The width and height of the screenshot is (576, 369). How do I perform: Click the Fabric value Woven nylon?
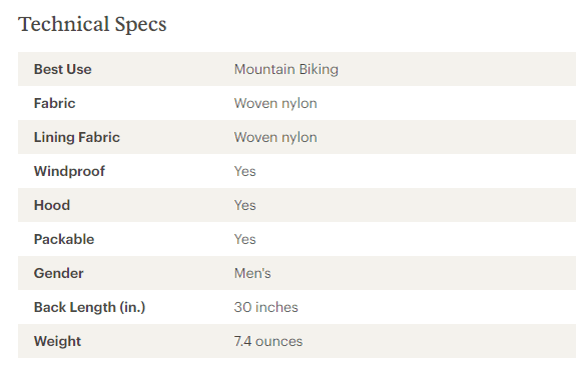click(276, 104)
